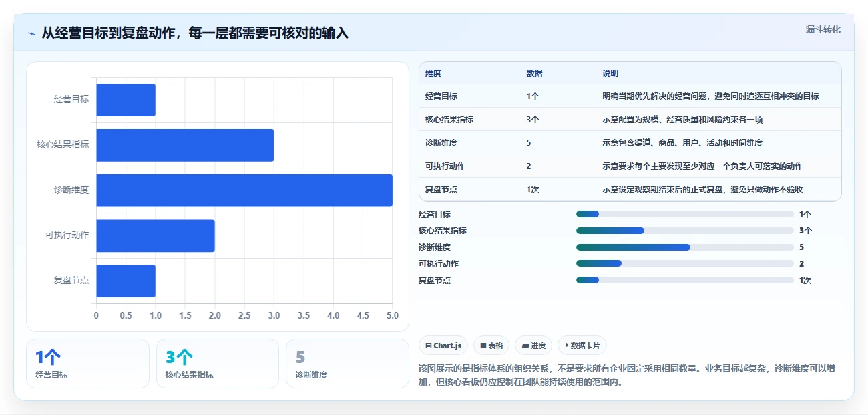Click the 可执行动作 label in the progress list

pos(439,264)
